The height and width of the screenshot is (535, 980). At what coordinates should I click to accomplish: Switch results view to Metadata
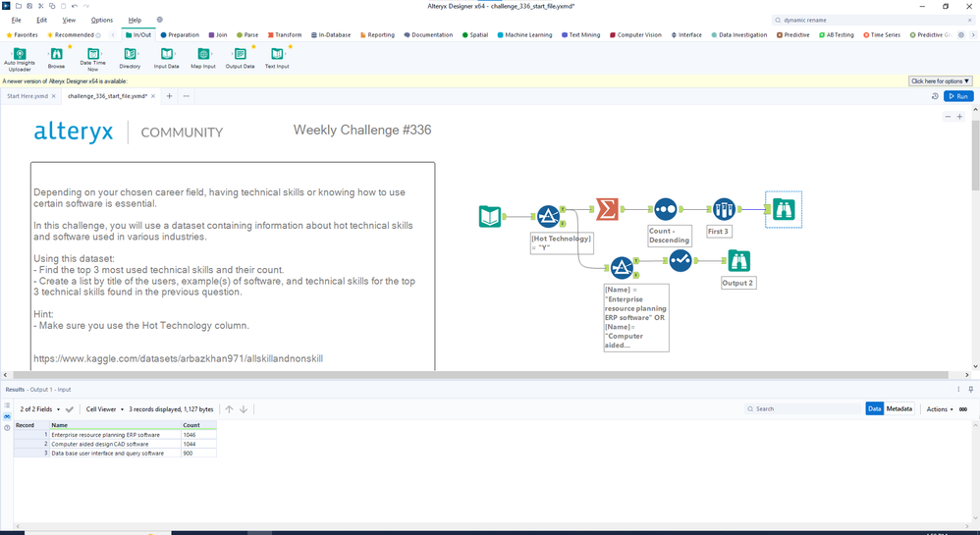[898, 408]
